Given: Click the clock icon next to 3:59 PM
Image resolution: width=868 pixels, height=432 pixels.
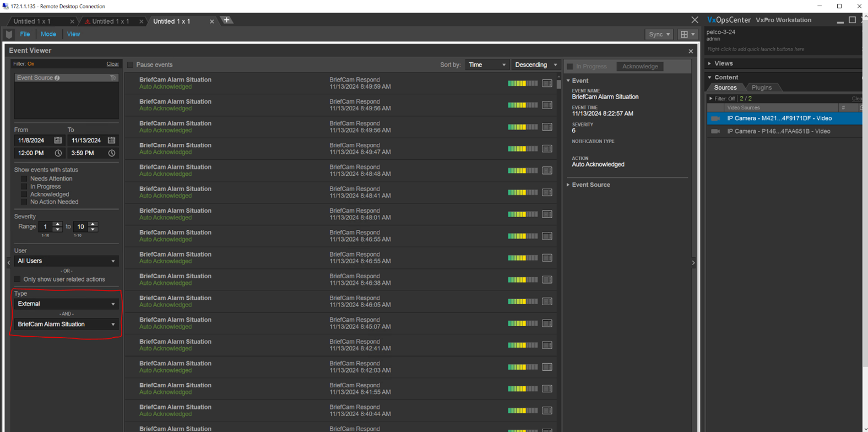Looking at the screenshot, I should click(112, 153).
